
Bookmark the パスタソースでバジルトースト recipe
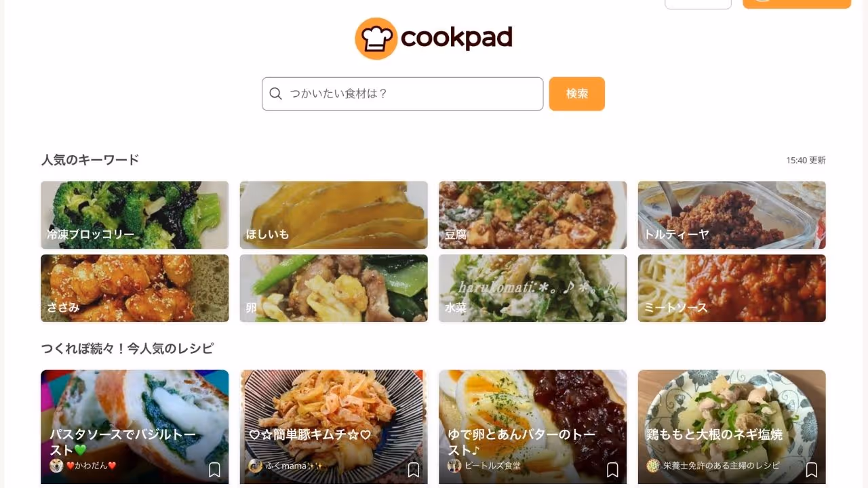point(214,470)
